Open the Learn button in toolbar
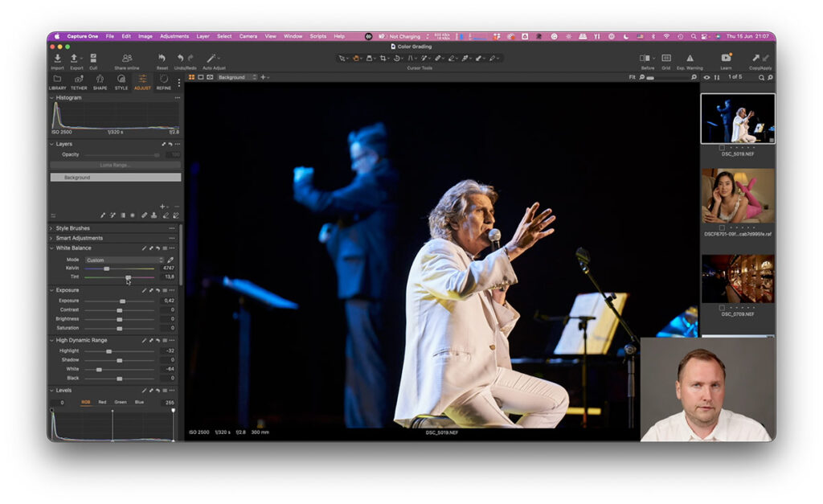This screenshot has height=504, width=823. [726, 58]
